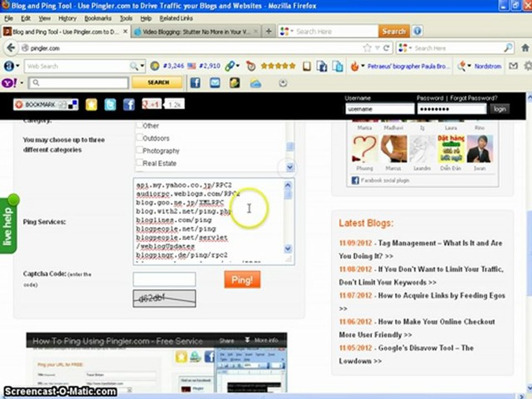The height and width of the screenshot is (399, 532).
Task: Click the Twitter share icon on Pingler bar
Action: (x=110, y=105)
